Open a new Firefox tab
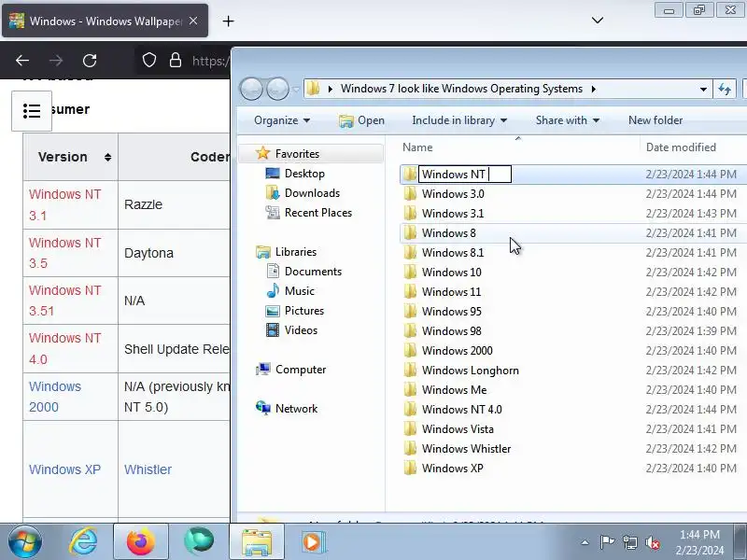This screenshot has height=560, width=747. [x=228, y=21]
